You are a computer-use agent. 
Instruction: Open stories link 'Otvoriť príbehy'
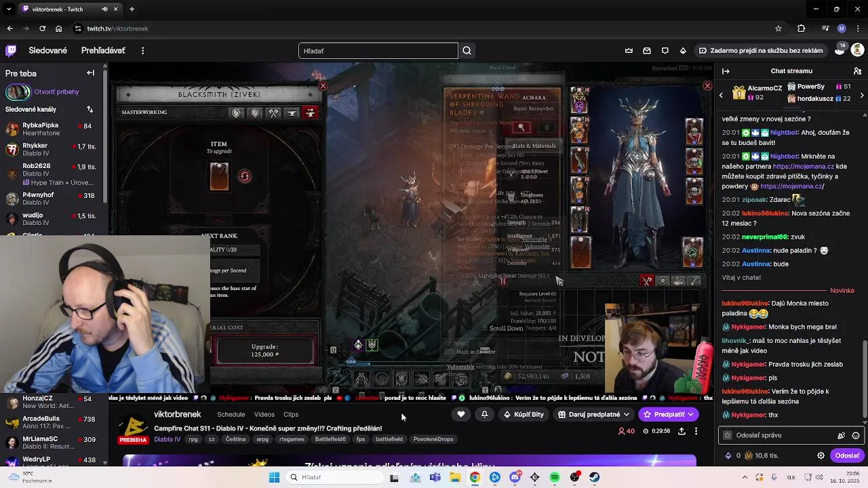point(57,91)
